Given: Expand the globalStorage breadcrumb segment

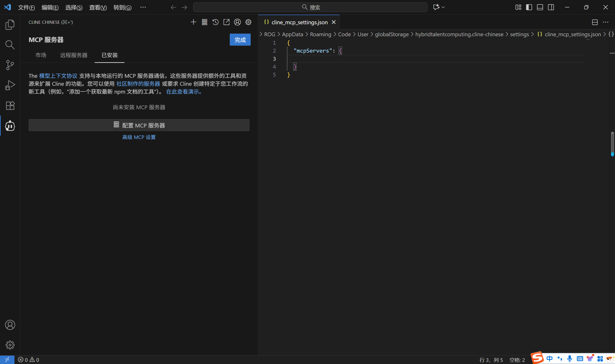Looking at the screenshot, I should pyautogui.click(x=391, y=34).
